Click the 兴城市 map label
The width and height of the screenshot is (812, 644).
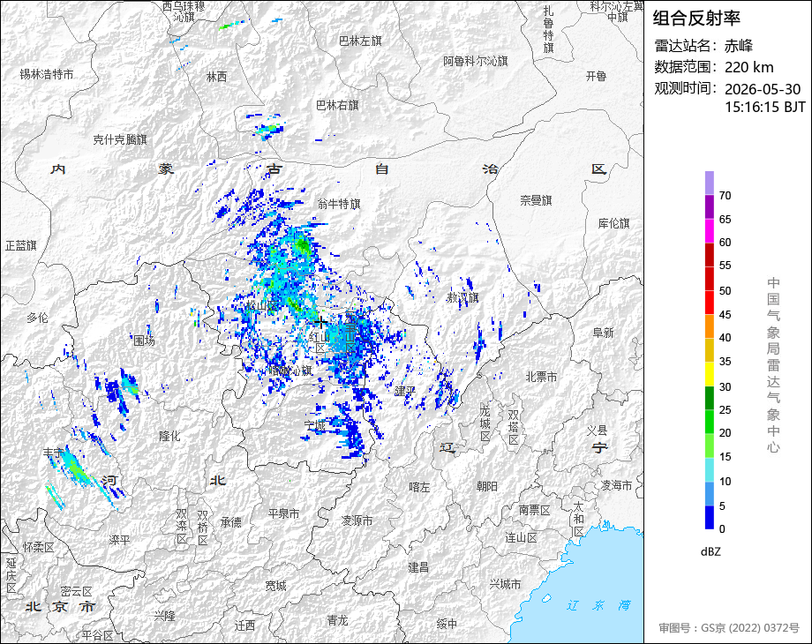coord(505,585)
